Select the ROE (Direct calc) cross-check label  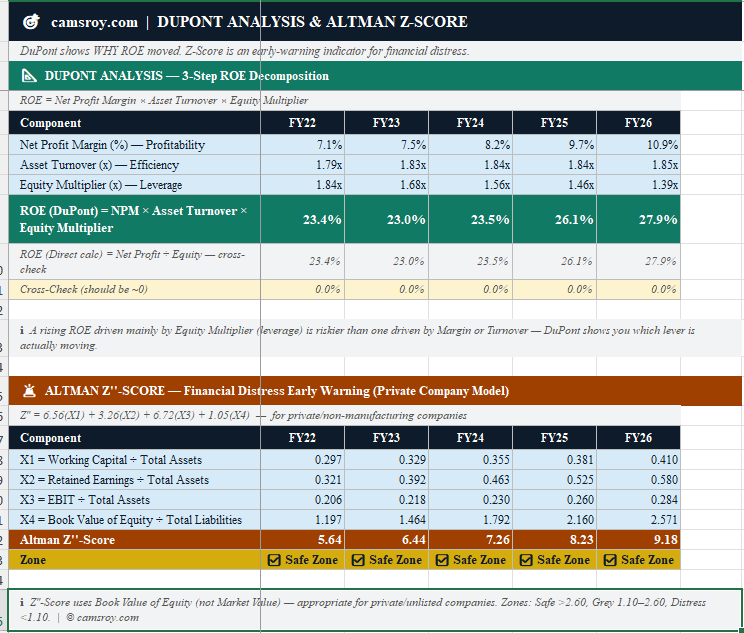[x=135, y=261]
